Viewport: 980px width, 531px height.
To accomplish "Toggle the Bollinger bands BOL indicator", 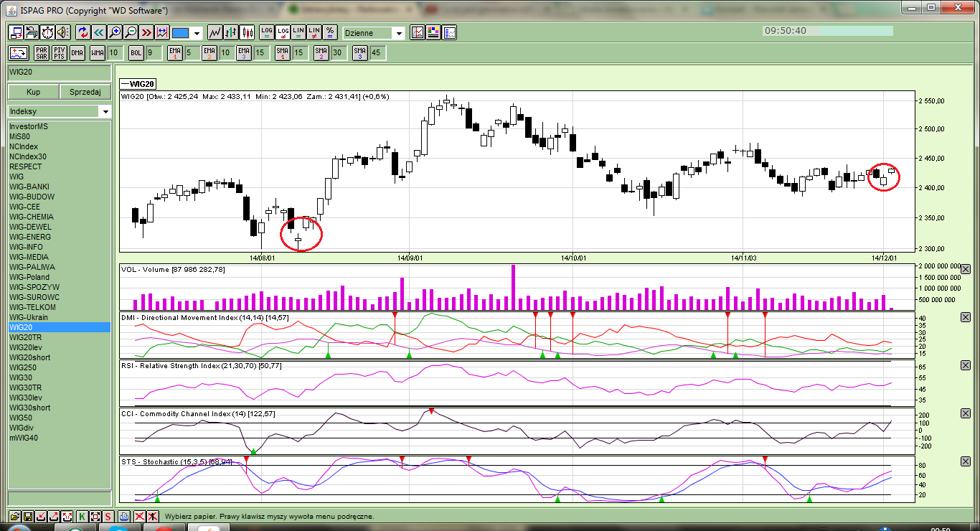I will click(136, 52).
